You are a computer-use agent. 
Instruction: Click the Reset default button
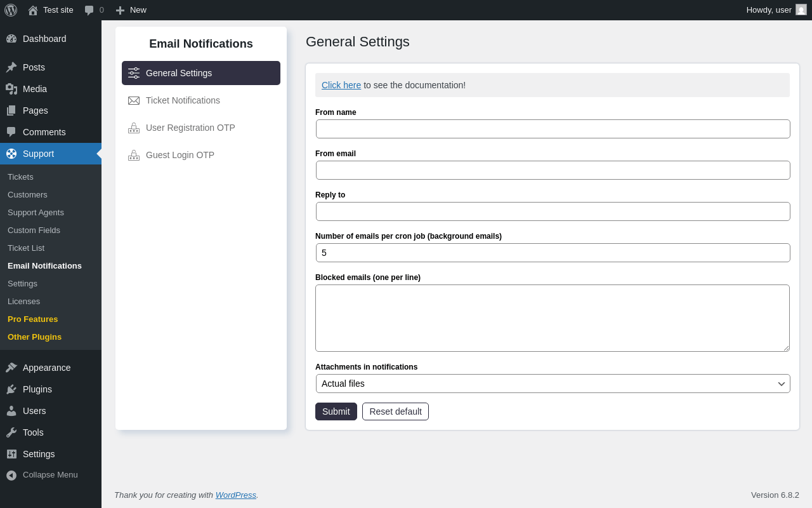(395, 411)
